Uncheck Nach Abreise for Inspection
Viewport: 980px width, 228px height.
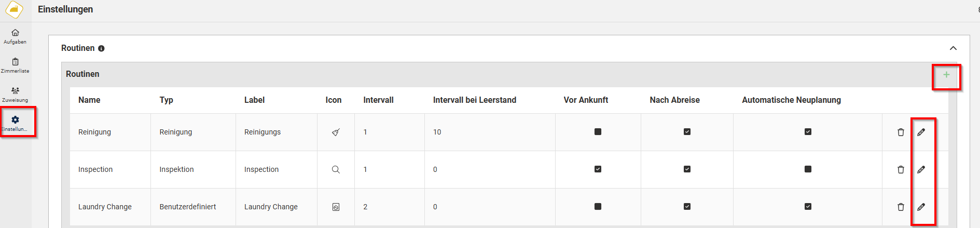coord(687,169)
